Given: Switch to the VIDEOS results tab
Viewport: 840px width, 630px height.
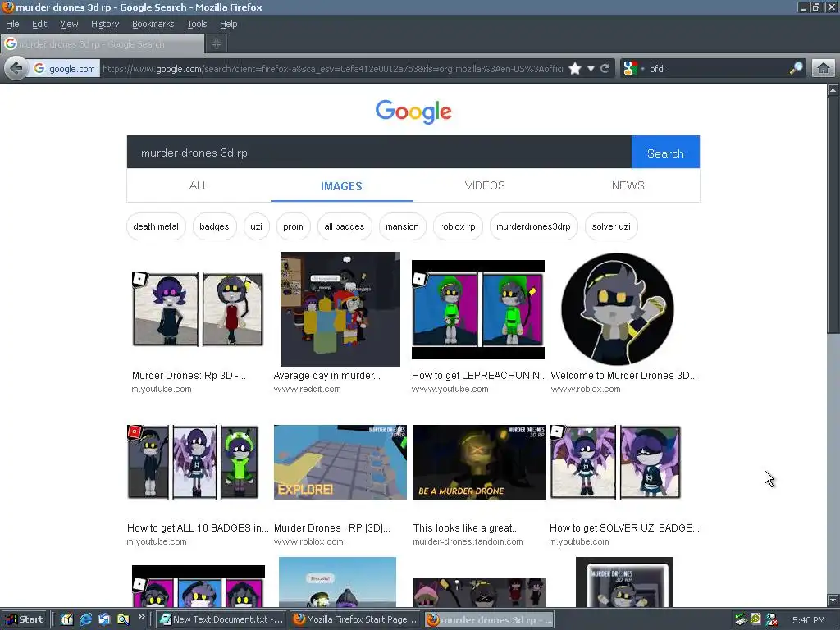Looking at the screenshot, I should coord(485,185).
